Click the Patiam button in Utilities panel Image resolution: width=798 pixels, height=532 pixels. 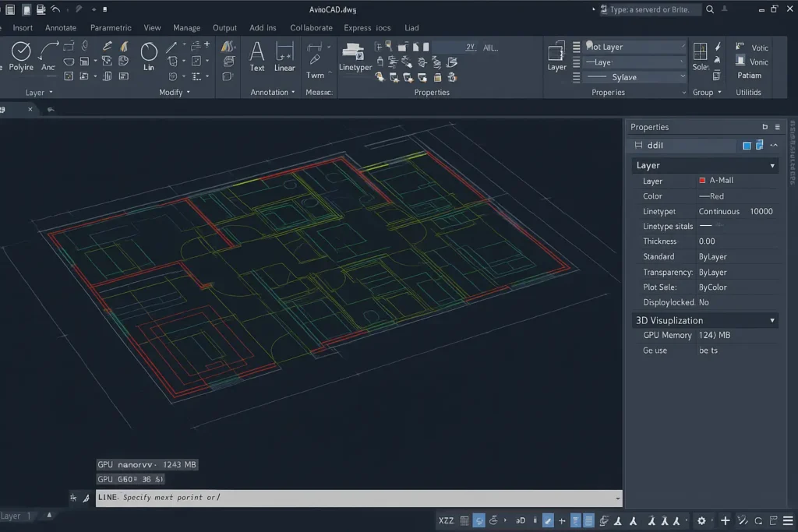(750, 76)
